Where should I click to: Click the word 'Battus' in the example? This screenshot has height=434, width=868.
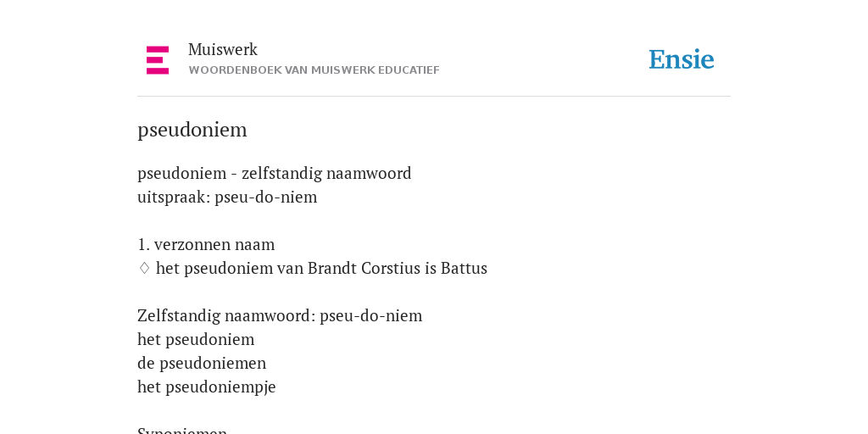pos(464,268)
